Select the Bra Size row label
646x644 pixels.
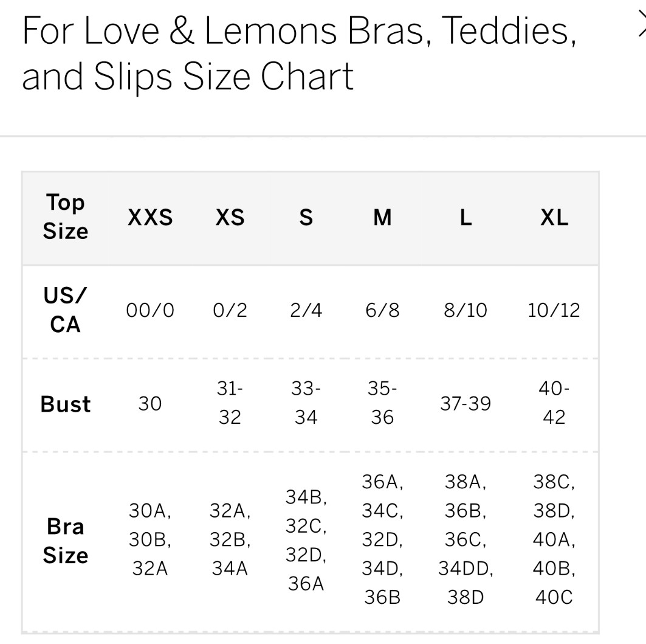pyautogui.click(x=66, y=541)
